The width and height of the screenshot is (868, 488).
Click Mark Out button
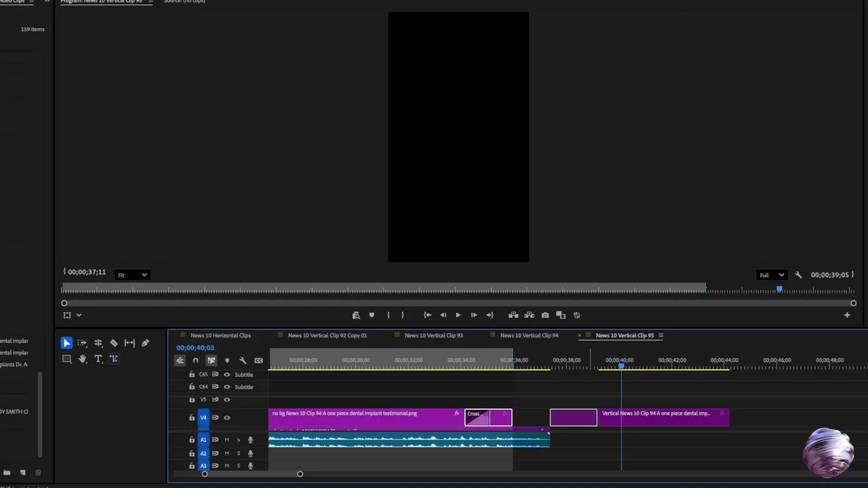pyautogui.click(x=402, y=315)
